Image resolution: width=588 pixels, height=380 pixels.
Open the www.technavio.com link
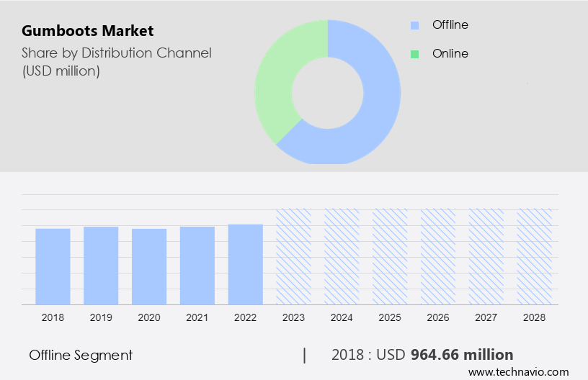tap(518, 372)
